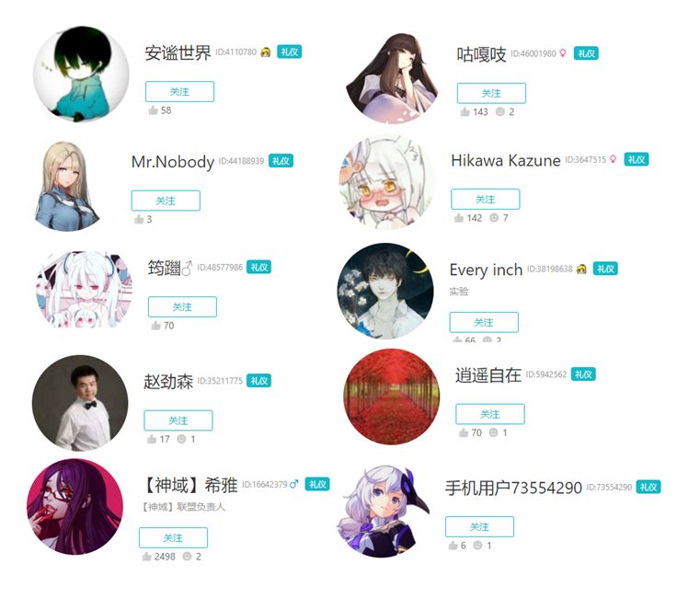Viewport: 700px width, 610px height.
Task: Open the purple-haired avatar of 【神域】希雅
Action: (75, 507)
